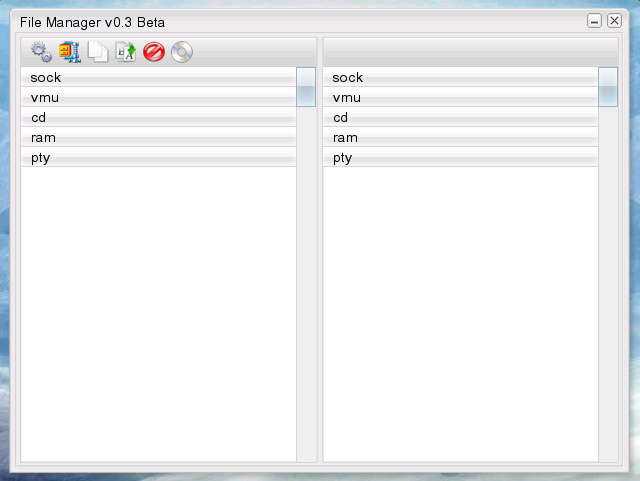Click the rename B-to-A icon
640x481 pixels.
(125, 52)
